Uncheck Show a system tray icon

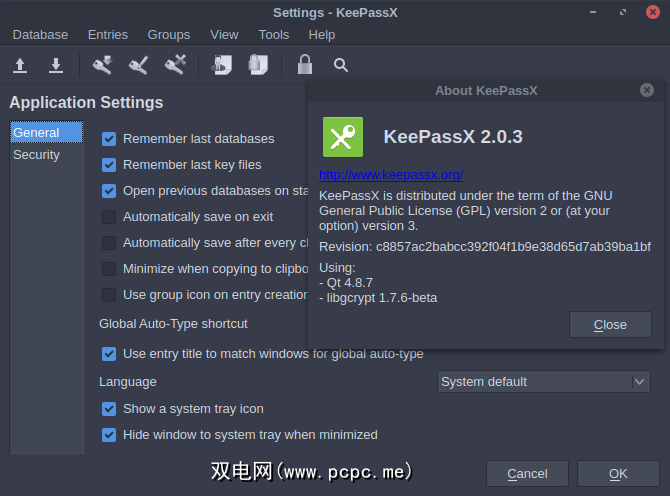(x=109, y=409)
